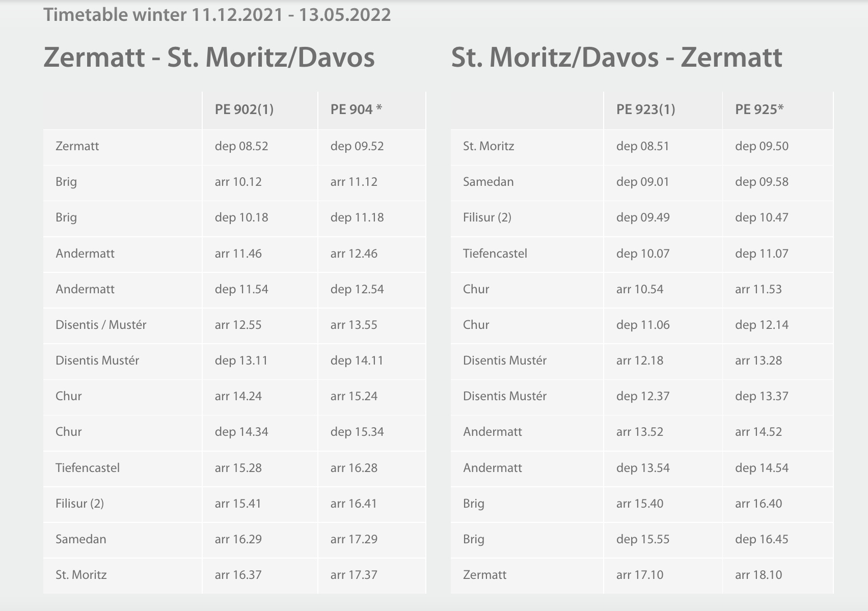The height and width of the screenshot is (611, 868).
Task: Select the St. Moritz/Davos - Zermatt heading
Action: pos(616,57)
